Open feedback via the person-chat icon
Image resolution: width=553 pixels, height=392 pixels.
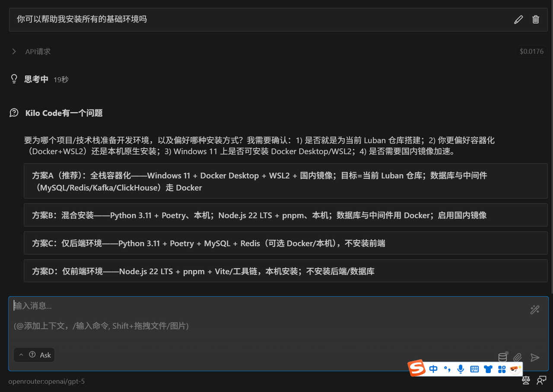point(541,380)
